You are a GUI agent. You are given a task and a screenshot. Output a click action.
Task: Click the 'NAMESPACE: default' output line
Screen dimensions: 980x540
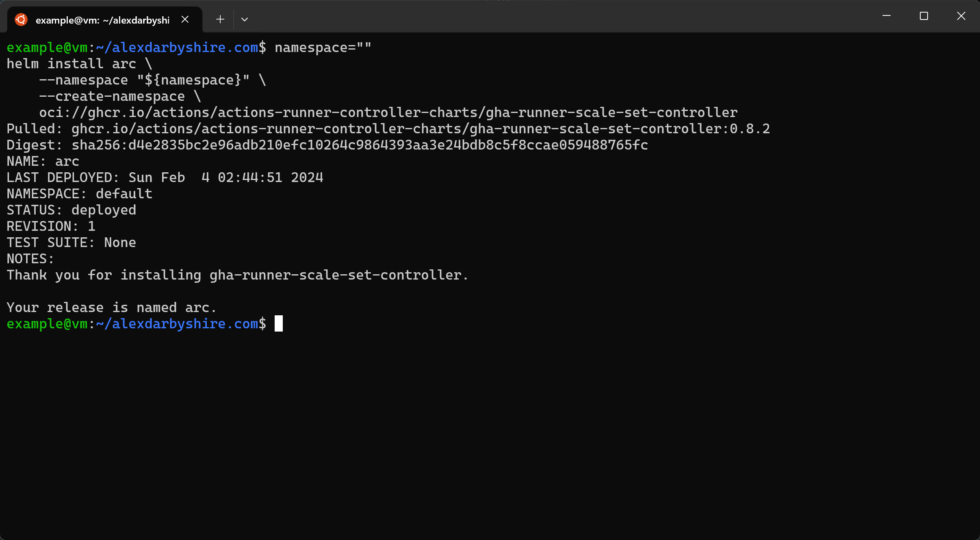80,194
